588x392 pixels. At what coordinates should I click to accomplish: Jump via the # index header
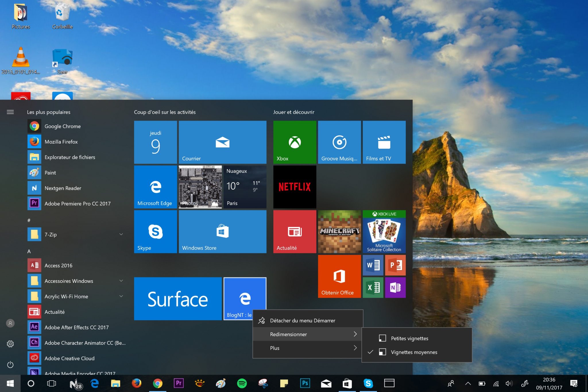click(x=29, y=220)
